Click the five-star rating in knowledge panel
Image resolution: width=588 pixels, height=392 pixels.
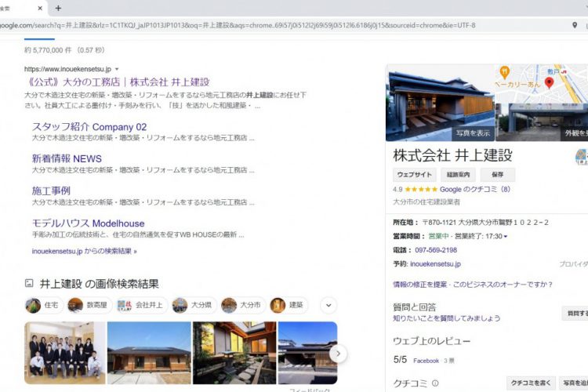[421, 189]
